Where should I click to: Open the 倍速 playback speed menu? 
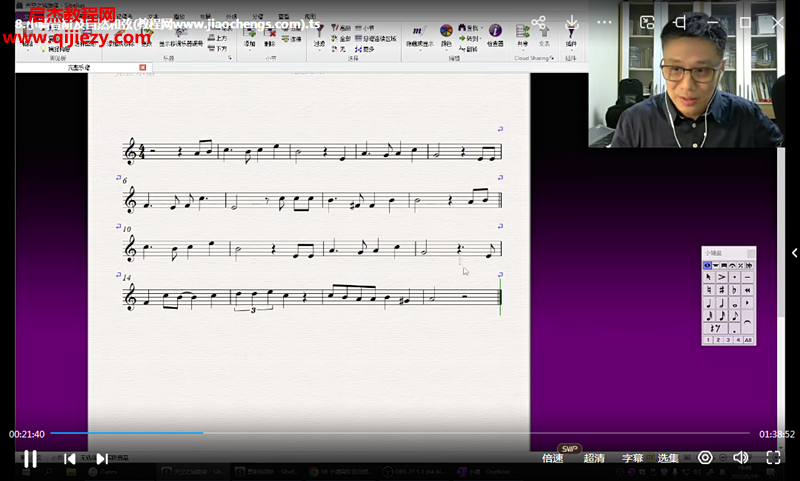pos(553,458)
